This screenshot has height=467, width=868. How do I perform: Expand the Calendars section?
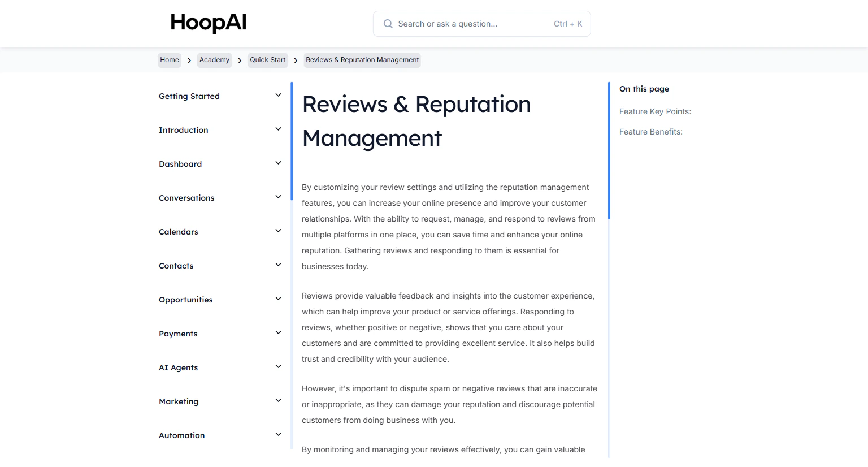tap(278, 231)
